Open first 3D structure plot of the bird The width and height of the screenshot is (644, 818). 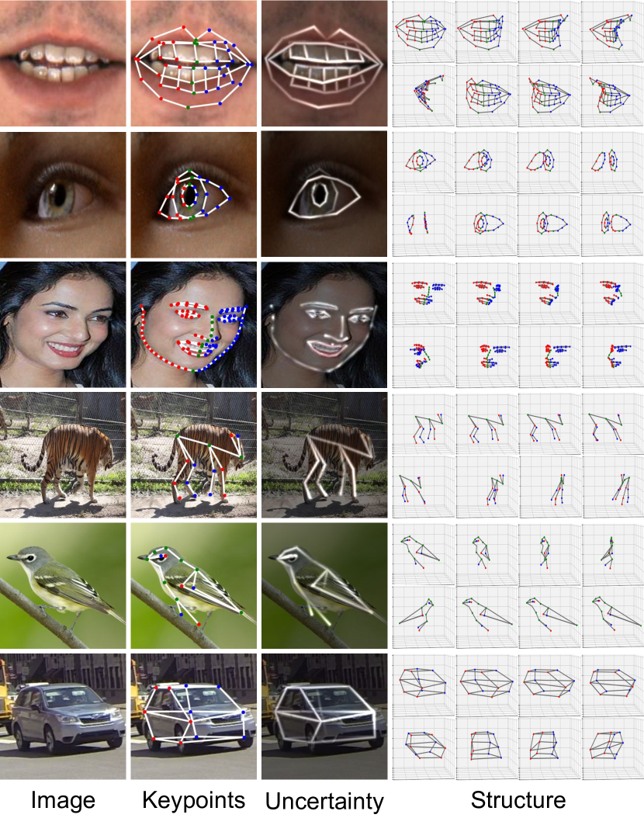tap(424, 555)
